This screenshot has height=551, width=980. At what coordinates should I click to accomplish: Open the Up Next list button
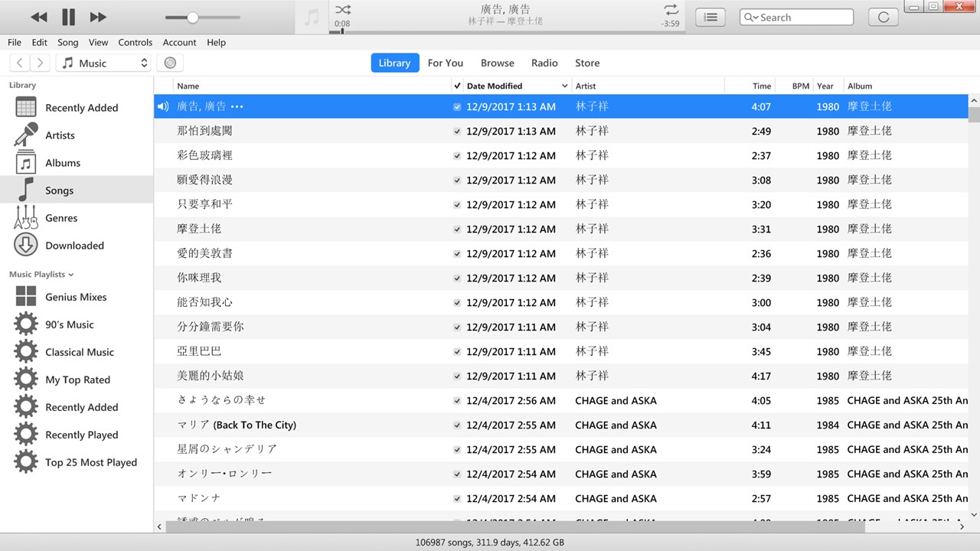click(x=710, y=17)
